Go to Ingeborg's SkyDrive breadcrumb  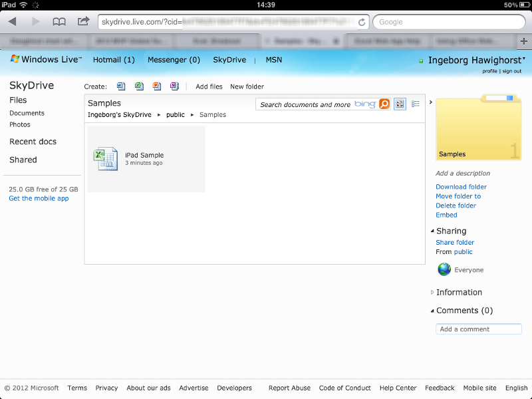(x=120, y=114)
